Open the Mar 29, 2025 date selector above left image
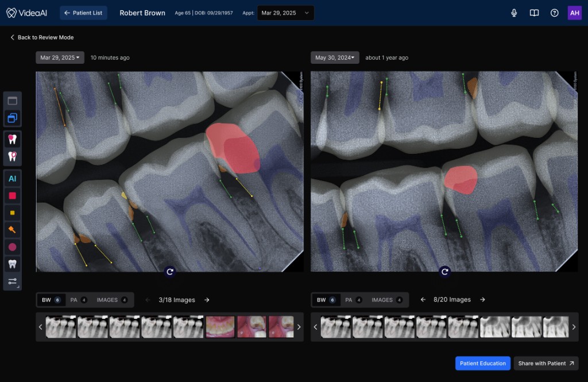The height and width of the screenshot is (382, 588). pyautogui.click(x=59, y=57)
